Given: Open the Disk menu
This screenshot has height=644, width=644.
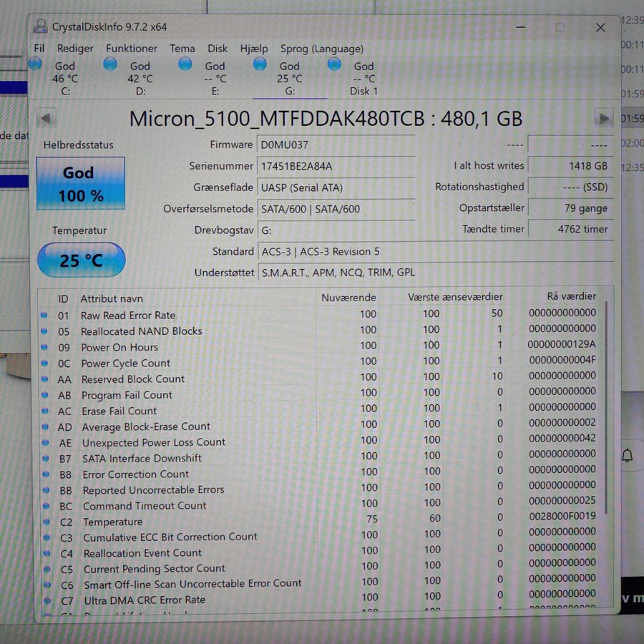Looking at the screenshot, I should [x=218, y=49].
